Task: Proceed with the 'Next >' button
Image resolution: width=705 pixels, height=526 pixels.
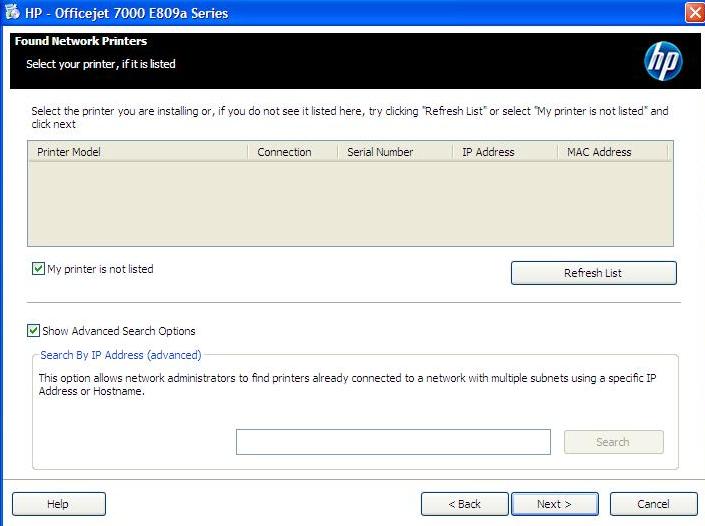Action: click(554, 504)
